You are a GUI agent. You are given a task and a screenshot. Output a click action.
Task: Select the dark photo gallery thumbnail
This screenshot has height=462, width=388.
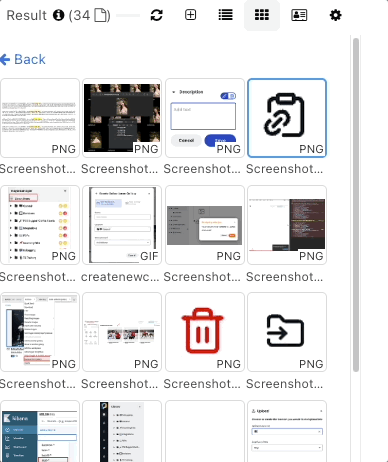122,118
